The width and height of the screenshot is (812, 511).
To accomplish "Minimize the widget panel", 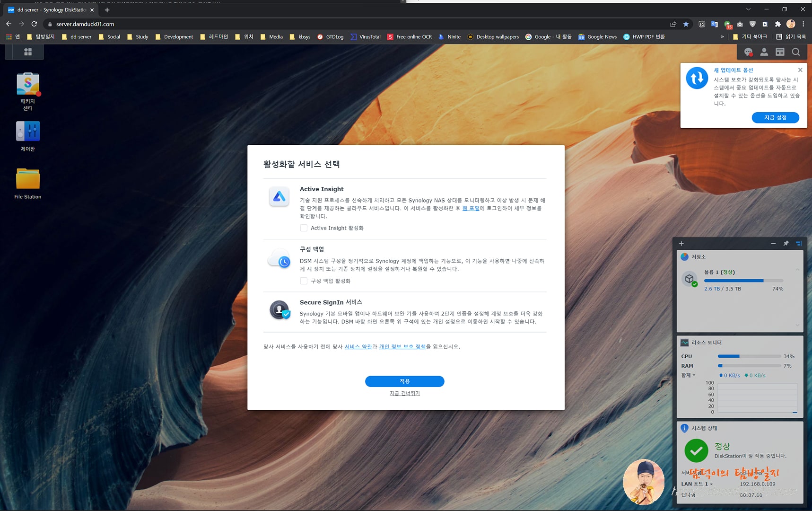I will (x=773, y=244).
